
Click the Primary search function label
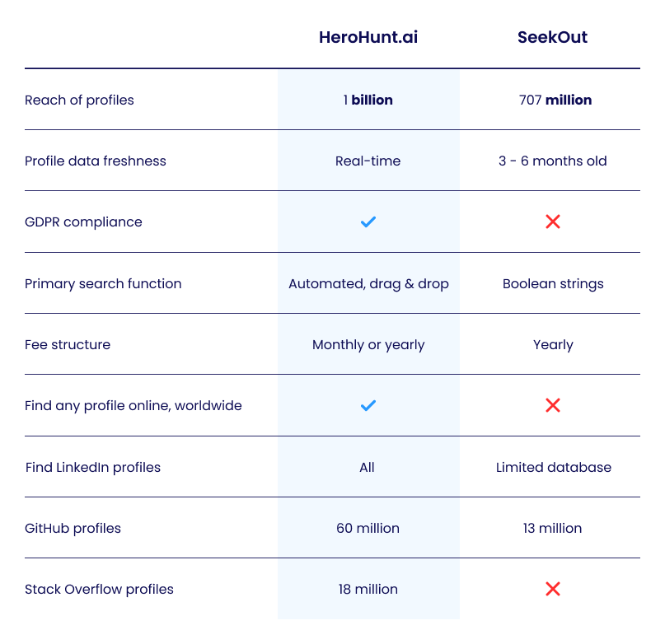(103, 283)
